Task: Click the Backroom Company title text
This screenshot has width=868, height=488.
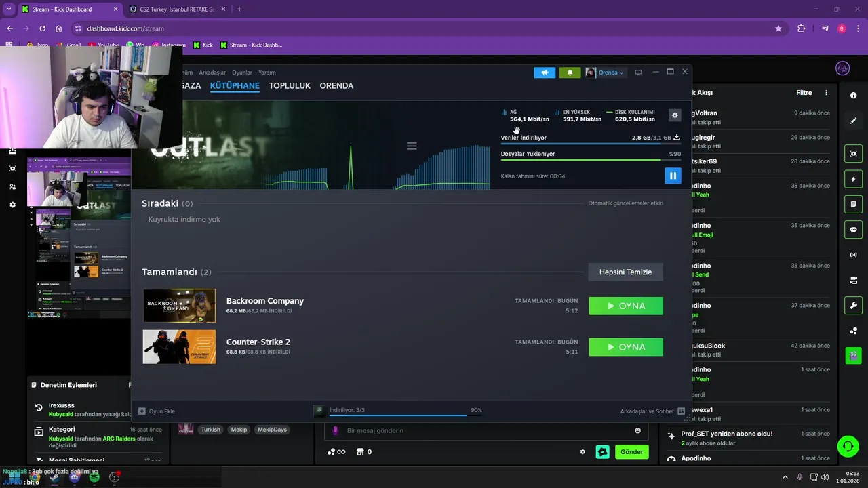Action: (265, 301)
